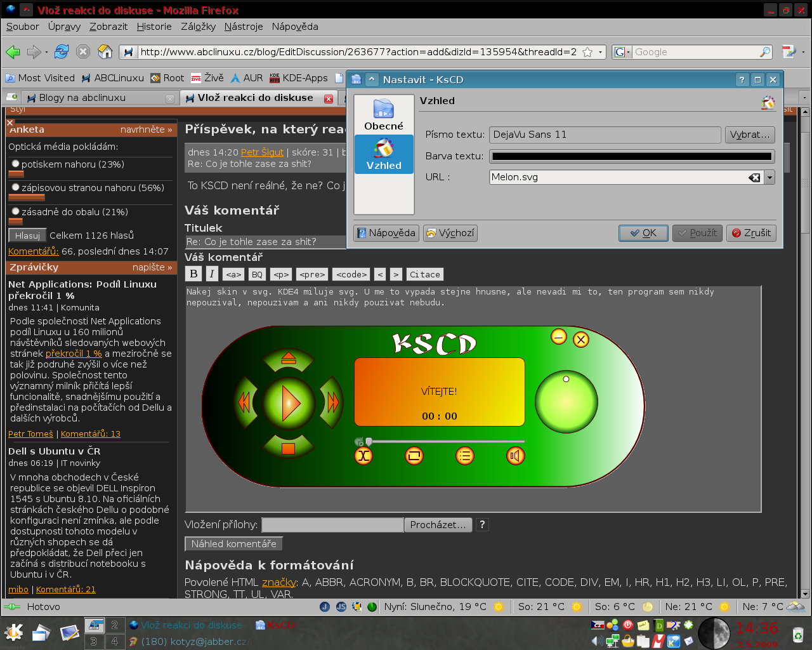The image size is (812, 650).
Task: Select Vzhled page in Nastavit dialog
Action: [384, 154]
